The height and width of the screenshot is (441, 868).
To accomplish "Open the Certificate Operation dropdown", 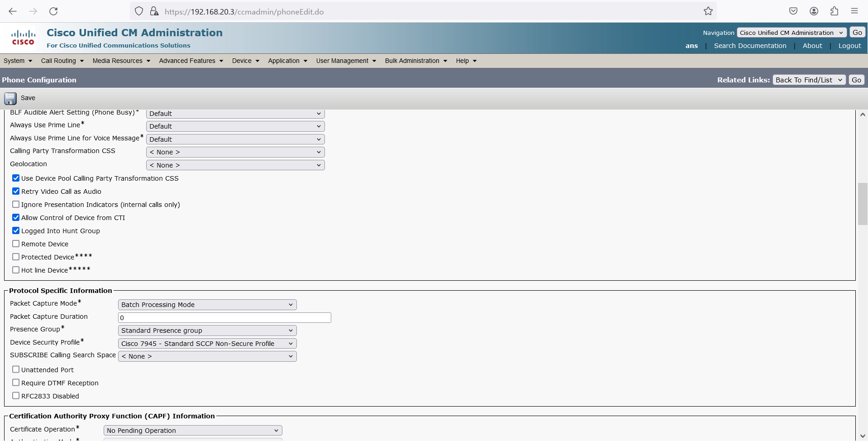I will click(193, 431).
